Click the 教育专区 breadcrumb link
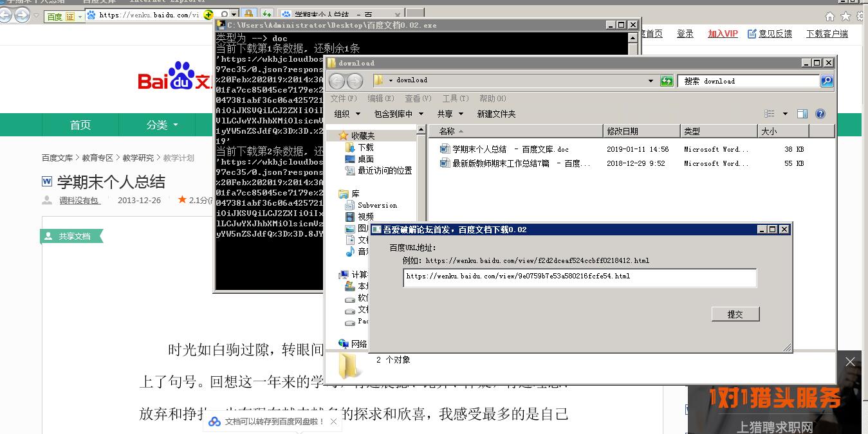The image size is (868, 434). click(x=97, y=158)
